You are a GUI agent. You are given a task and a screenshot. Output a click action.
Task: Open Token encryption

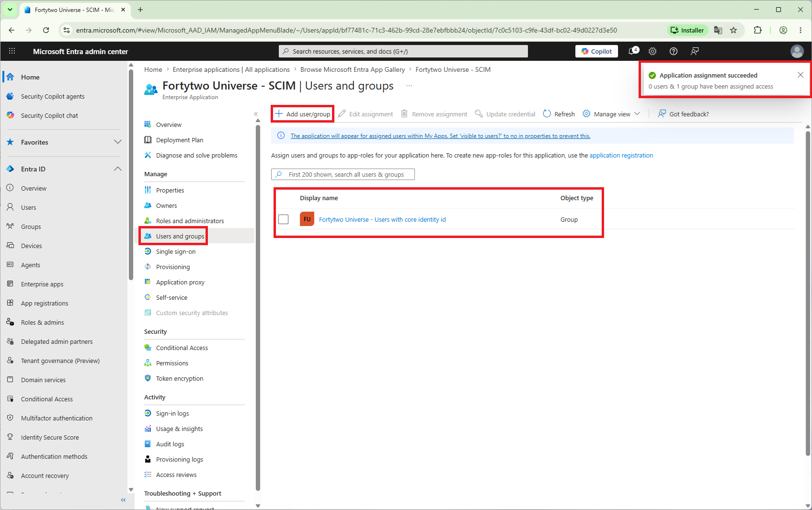point(180,379)
